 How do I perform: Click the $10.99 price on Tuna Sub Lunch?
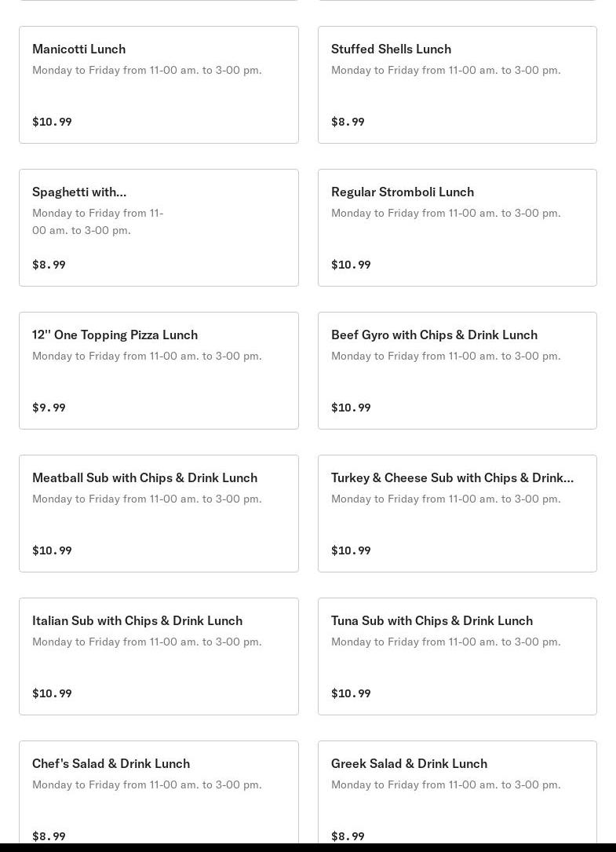(351, 693)
